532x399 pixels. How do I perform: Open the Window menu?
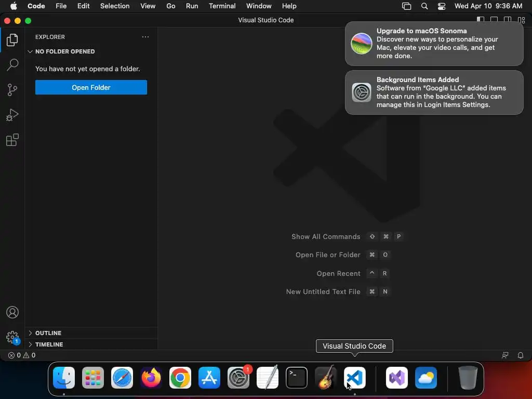coord(259,6)
